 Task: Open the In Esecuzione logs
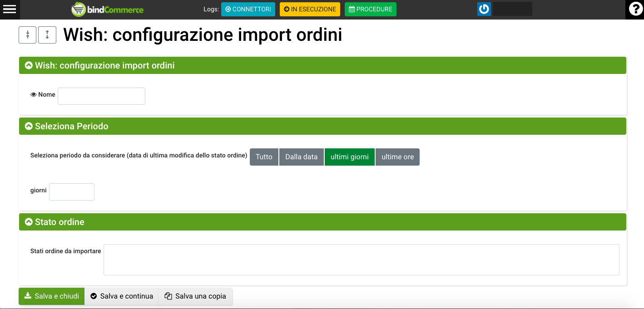point(310,10)
